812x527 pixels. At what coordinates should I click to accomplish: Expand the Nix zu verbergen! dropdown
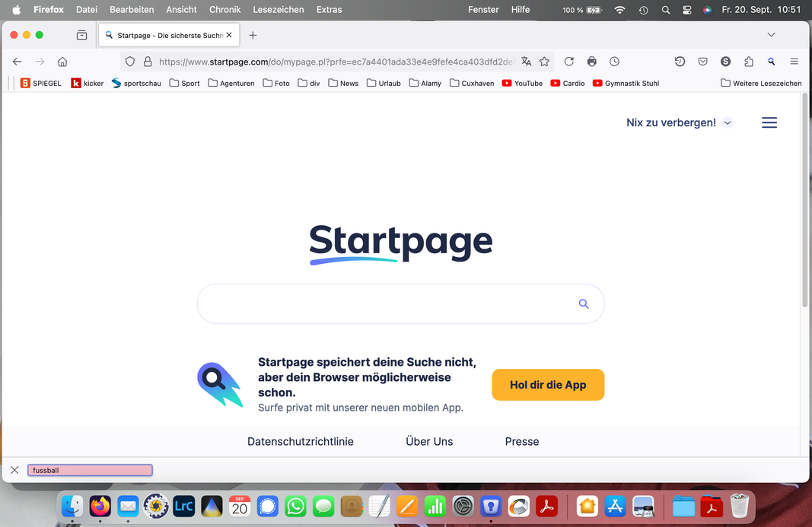tap(727, 122)
